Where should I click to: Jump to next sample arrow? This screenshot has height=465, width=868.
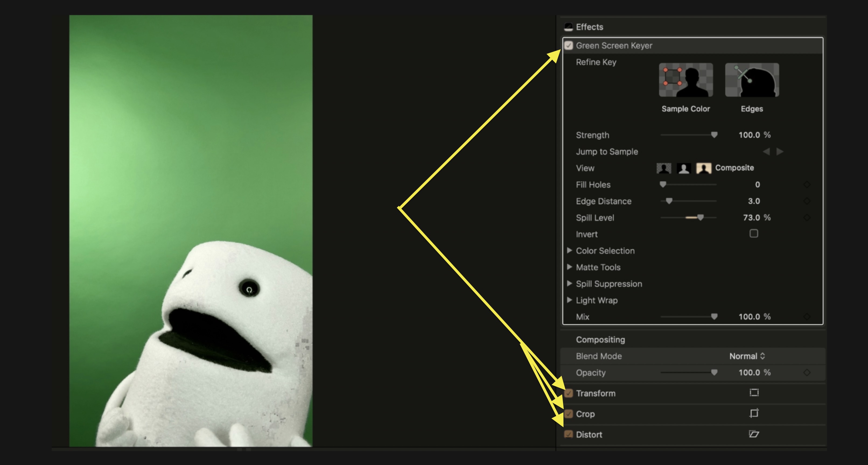point(780,152)
